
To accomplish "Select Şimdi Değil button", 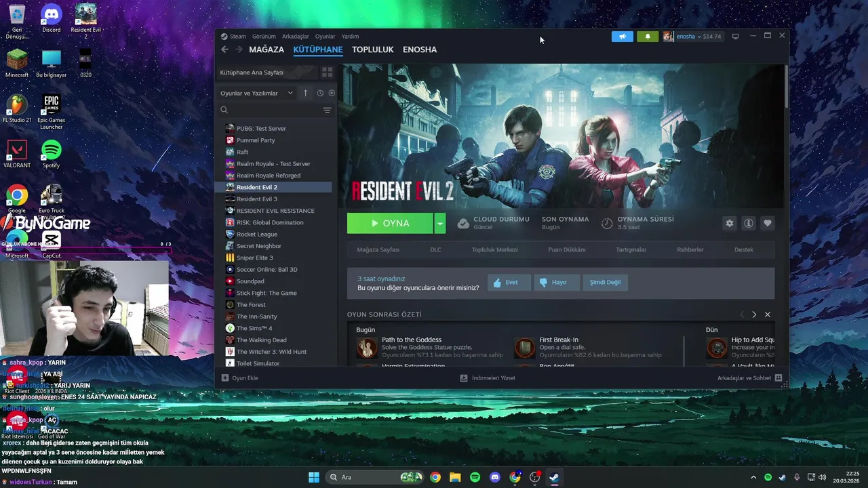I will click(605, 283).
